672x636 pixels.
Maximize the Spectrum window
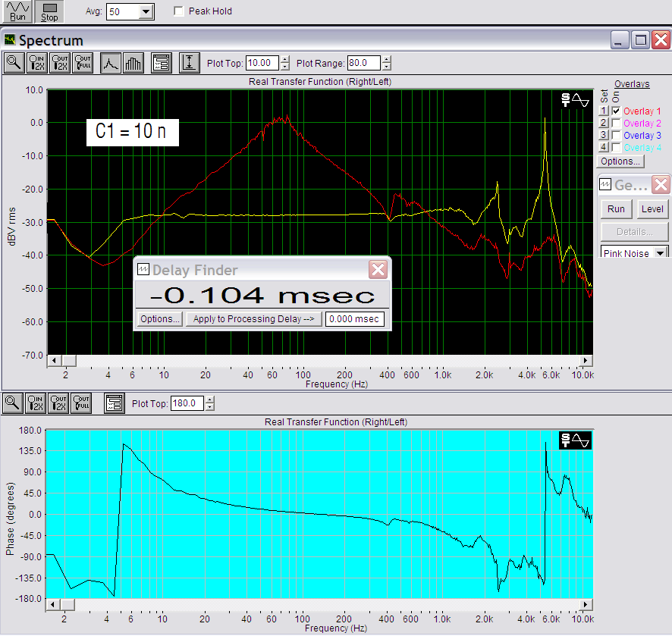[x=641, y=40]
